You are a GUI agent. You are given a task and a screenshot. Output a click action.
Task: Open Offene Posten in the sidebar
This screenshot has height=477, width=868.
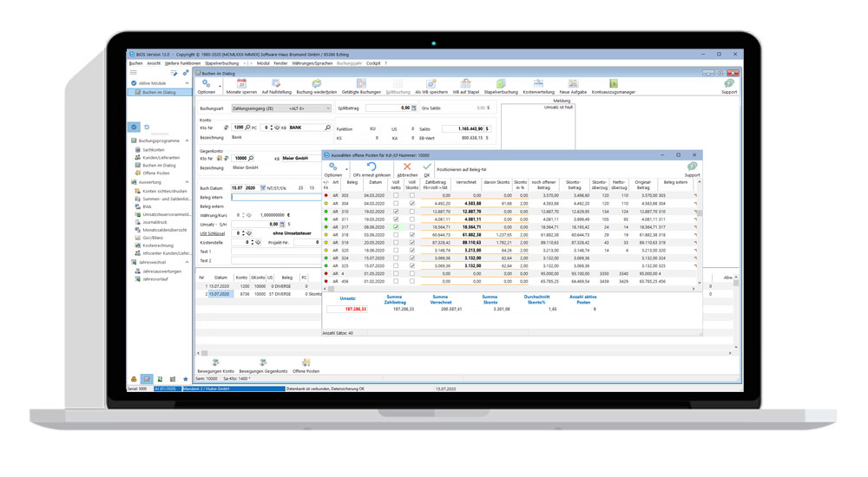(x=156, y=173)
